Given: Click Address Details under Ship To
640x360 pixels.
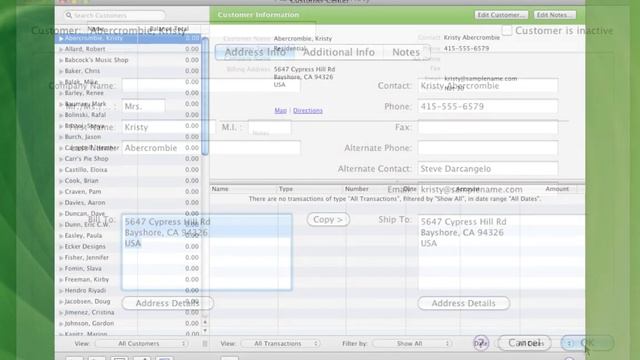Looking at the screenshot, I should pyautogui.click(x=464, y=303).
